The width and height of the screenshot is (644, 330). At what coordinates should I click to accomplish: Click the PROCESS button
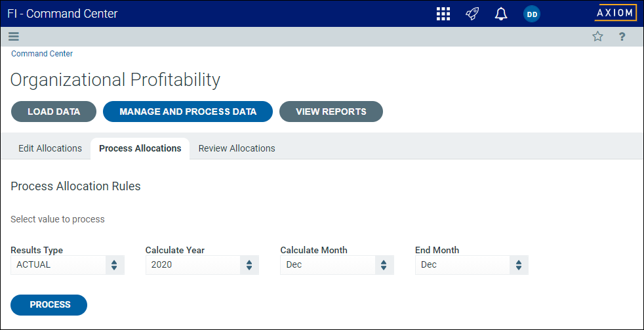point(49,305)
